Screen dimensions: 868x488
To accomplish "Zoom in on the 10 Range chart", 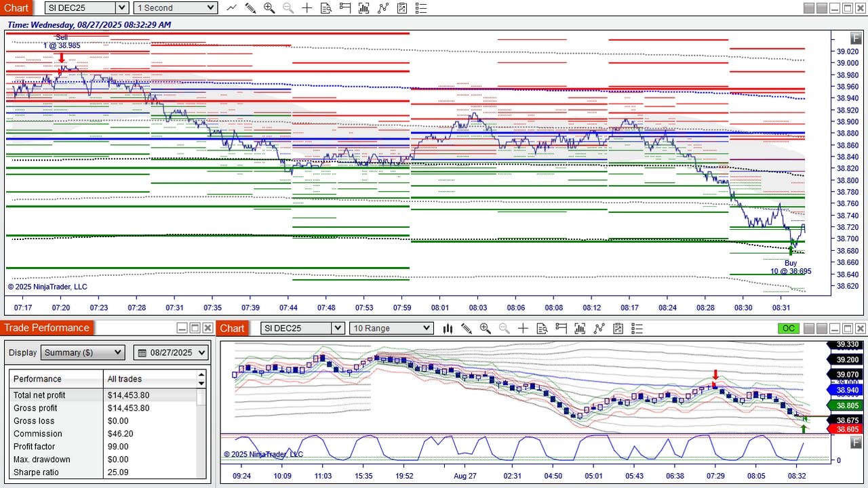I will 486,328.
